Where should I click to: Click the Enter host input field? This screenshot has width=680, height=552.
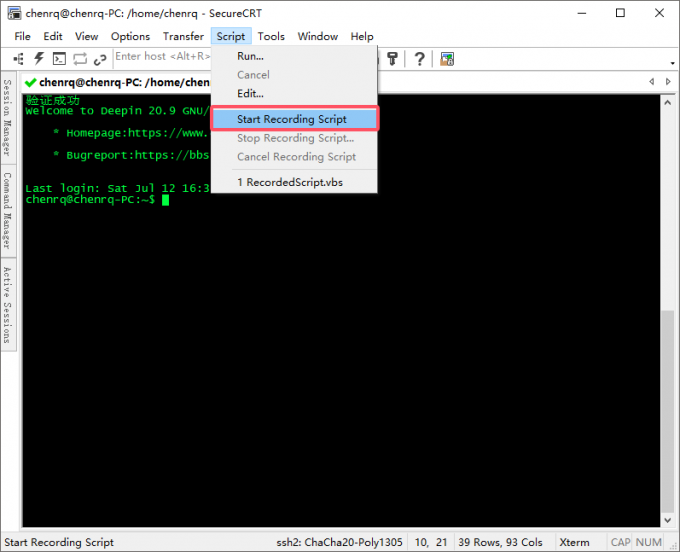[163, 57]
